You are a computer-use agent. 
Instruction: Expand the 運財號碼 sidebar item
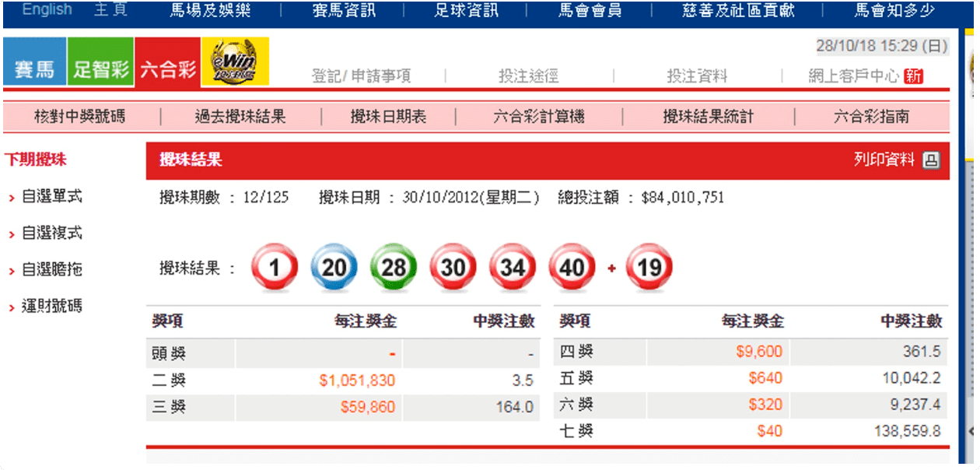pyautogui.click(x=51, y=307)
